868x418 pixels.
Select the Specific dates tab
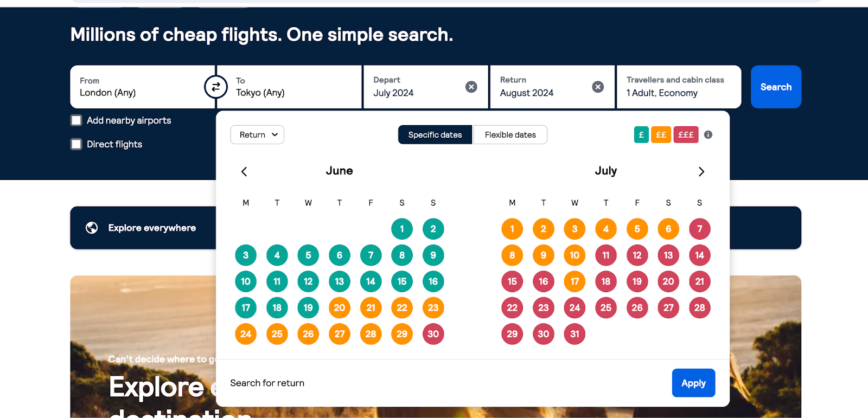click(x=434, y=134)
